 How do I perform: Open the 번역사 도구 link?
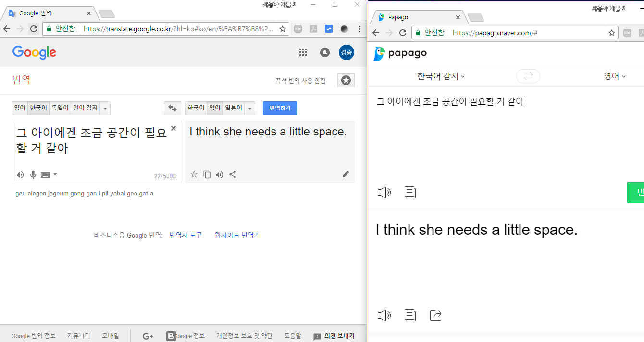[186, 235]
